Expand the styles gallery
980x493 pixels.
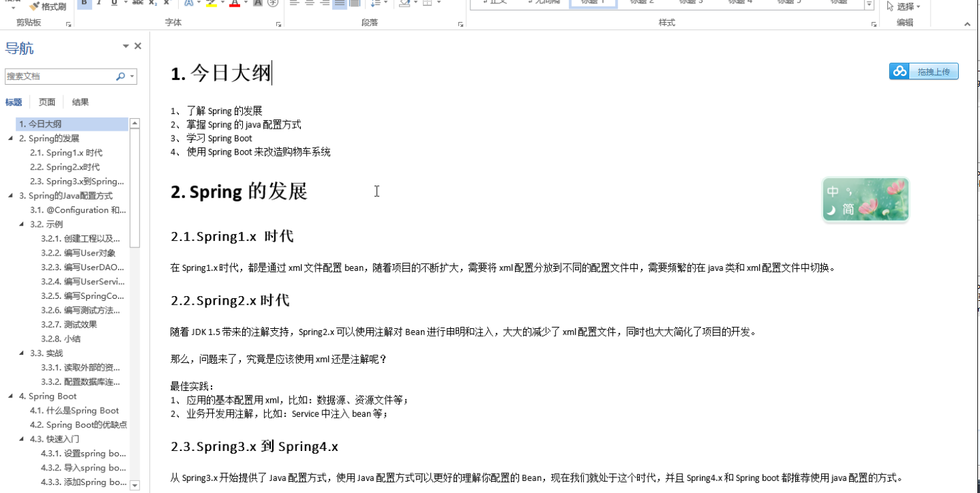click(x=869, y=5)
